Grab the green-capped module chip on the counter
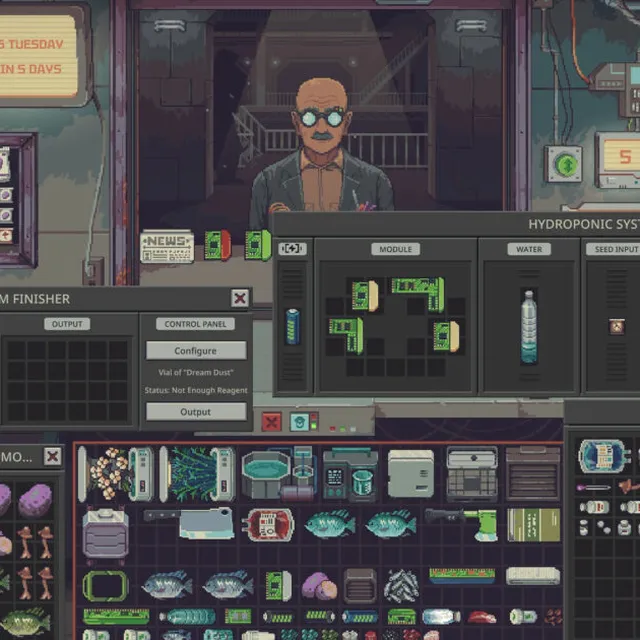Image resolution: width=640 pixels, height=640 pixels. [x=258, y=245]
